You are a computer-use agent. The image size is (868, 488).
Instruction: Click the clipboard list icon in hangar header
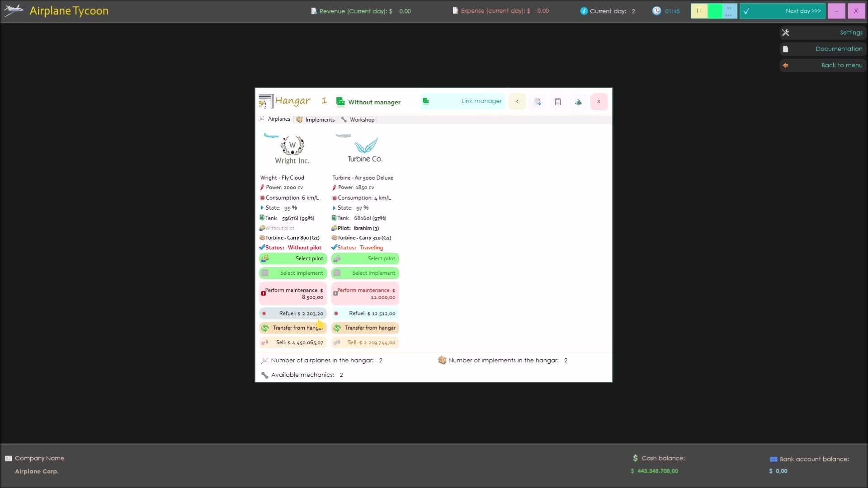click(x=558, y=102)
